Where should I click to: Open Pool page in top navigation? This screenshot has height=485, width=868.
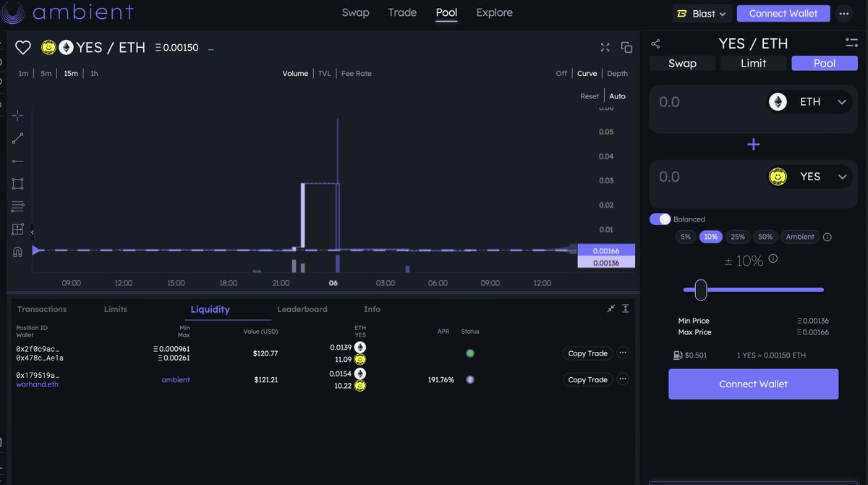coord(446,12)
